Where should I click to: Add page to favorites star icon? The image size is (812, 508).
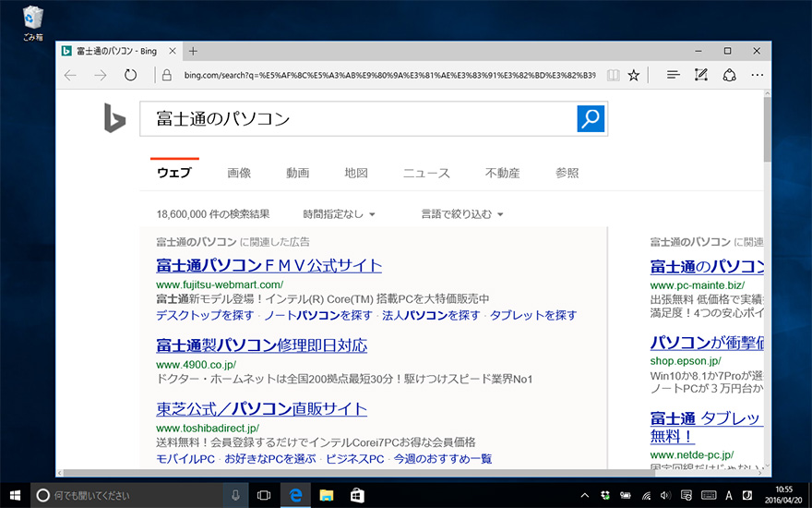click(x=634, y=76)
